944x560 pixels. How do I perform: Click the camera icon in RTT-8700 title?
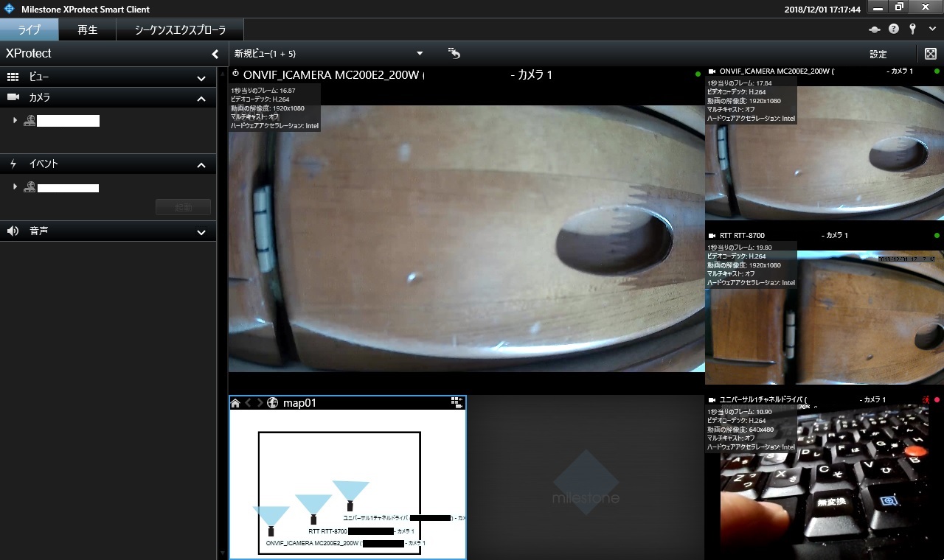click(712, 236)
